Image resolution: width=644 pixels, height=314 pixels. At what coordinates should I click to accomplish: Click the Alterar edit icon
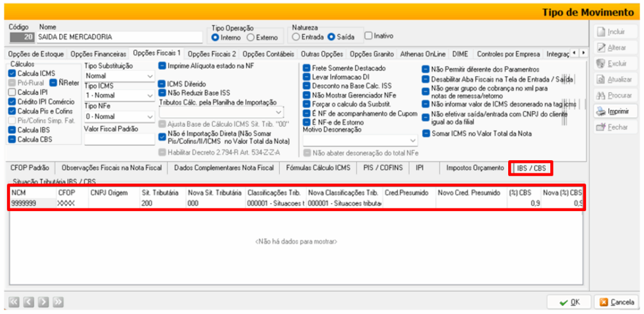[601, 48]
